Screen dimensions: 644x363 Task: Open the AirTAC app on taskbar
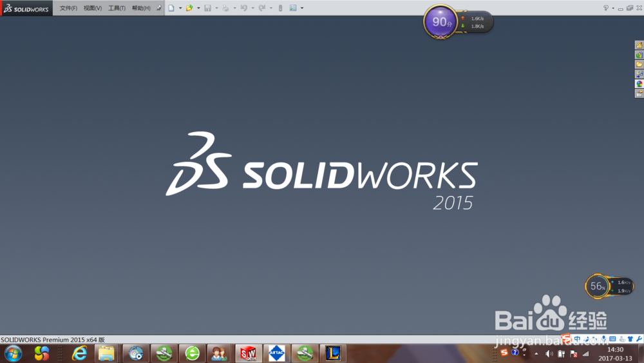[276, 353]
